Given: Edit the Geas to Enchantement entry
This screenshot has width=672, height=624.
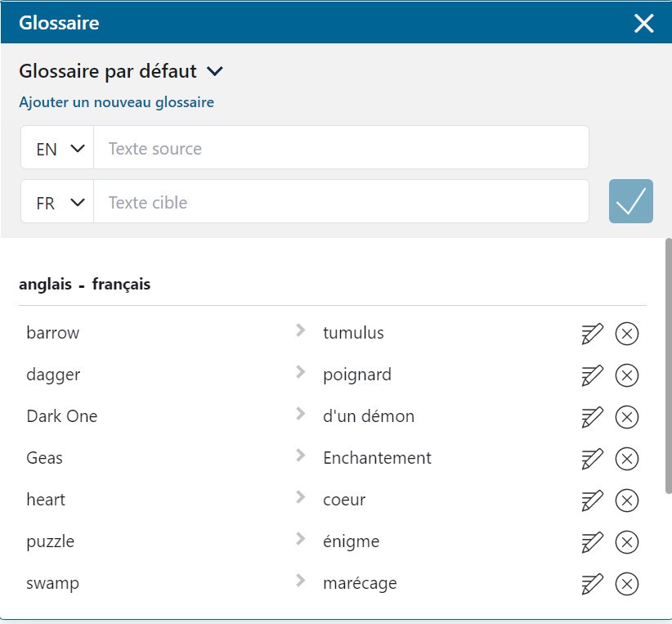Looking at the screenshot, I should pyautogui.click(x=592, y=459).
